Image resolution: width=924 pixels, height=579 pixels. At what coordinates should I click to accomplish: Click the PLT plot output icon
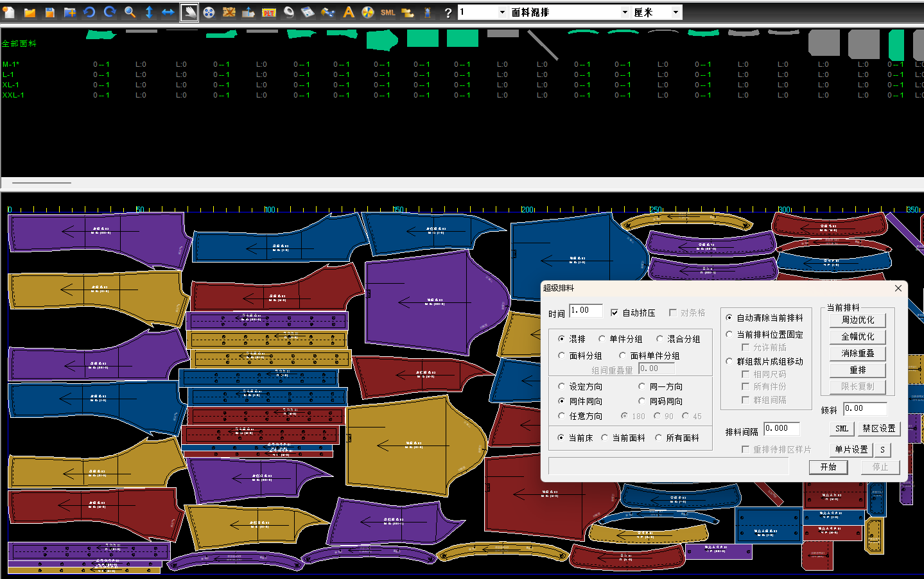268,12
